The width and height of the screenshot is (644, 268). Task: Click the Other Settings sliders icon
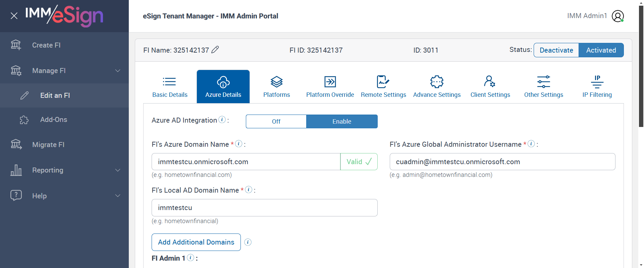coord(544,81)
